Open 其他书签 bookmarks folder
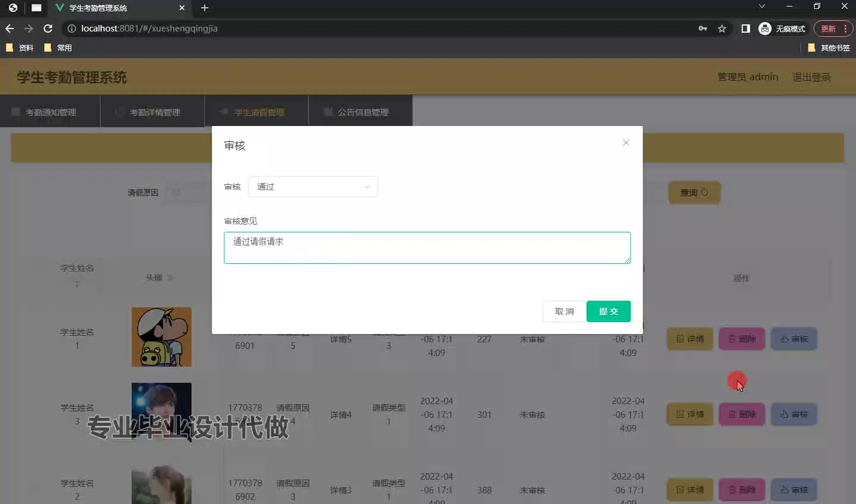Screen dimensions: 856x504 tap(829, 48)
